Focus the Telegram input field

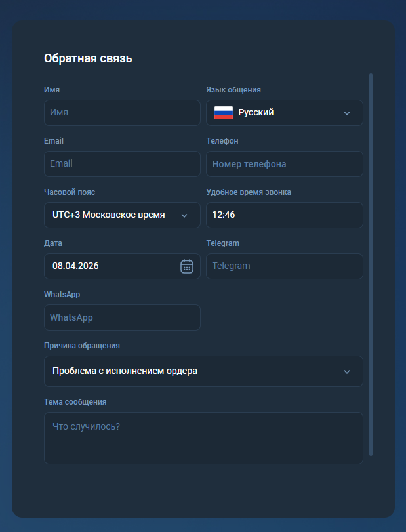coord(285,266)
